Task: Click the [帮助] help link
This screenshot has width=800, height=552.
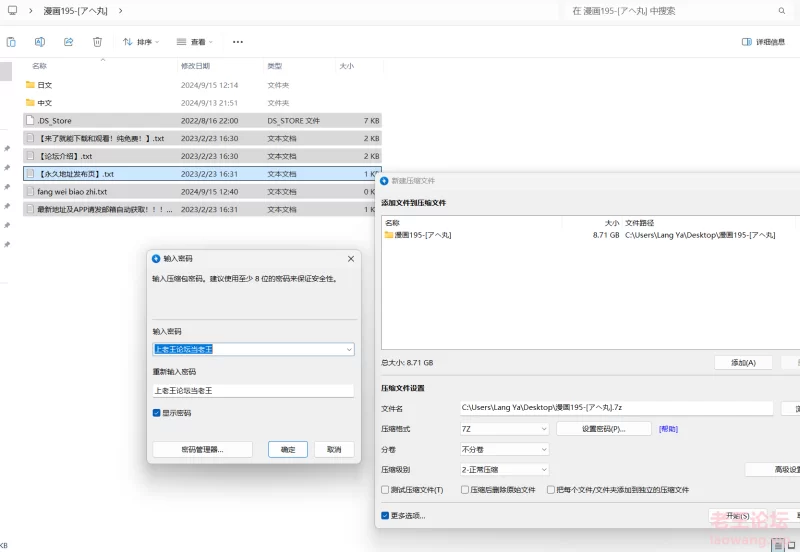Action: tap(668, 429)
